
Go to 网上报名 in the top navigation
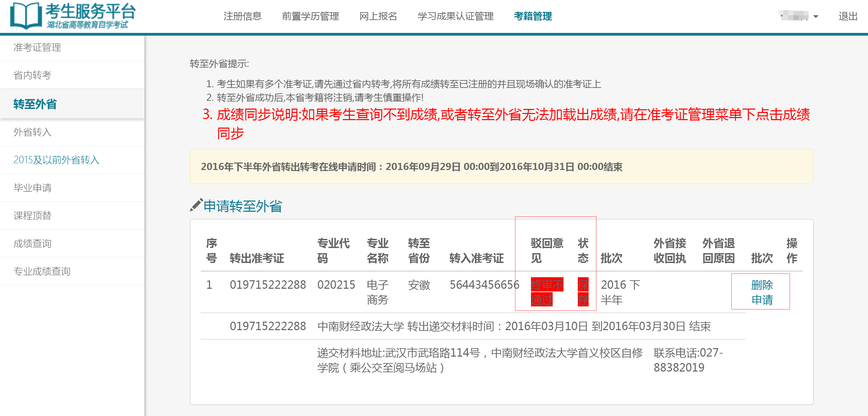click(378, 16)
